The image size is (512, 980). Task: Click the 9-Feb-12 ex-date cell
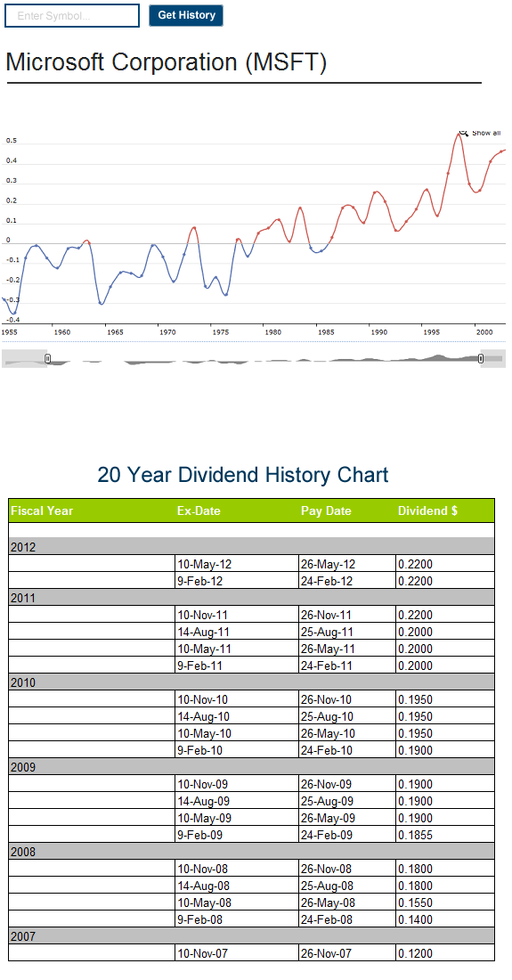click(x=237, y=581)
